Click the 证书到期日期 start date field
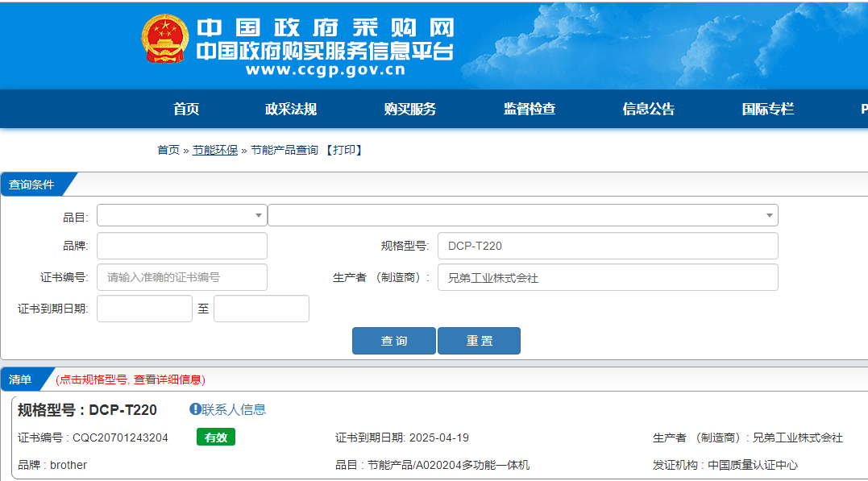The image size is (868, 481). click(144, 309)
